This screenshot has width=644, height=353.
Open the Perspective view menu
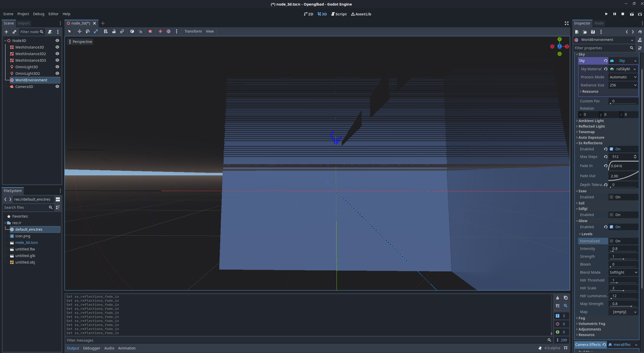(80, 42)
